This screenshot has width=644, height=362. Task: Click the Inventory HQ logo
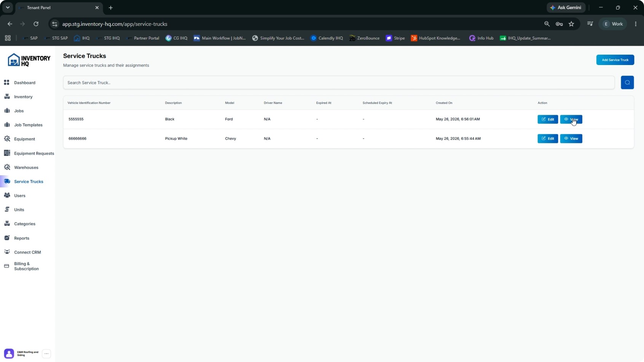(29, 60)
